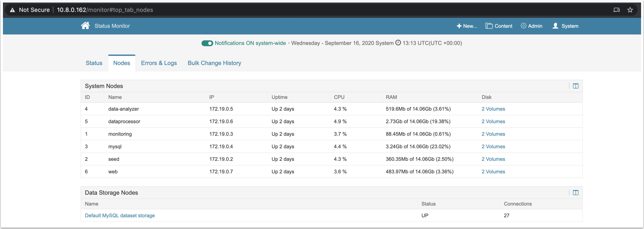
Task: Open the New... menu in header
Action: click(467, 26)
